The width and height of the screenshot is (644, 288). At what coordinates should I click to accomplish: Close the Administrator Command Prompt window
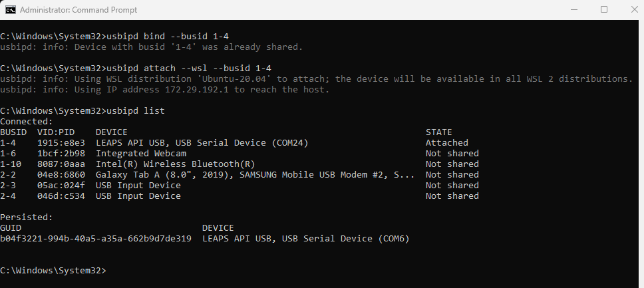pos(634,9)
